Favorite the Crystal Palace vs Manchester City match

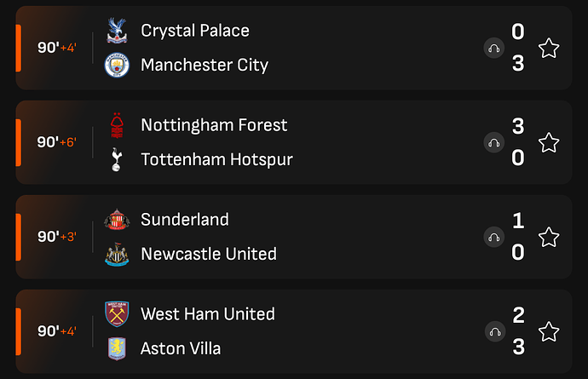549,49
